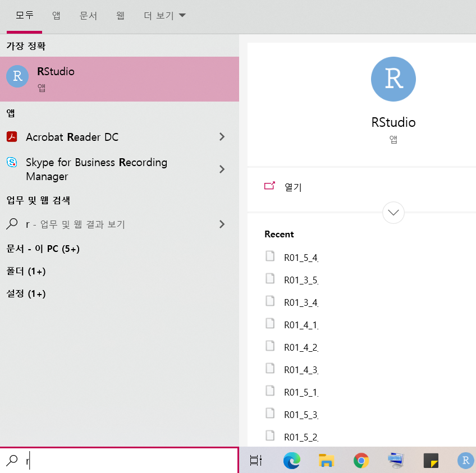Open recent file R01_4_3
The image size is (476, 473).
point(301,370)
